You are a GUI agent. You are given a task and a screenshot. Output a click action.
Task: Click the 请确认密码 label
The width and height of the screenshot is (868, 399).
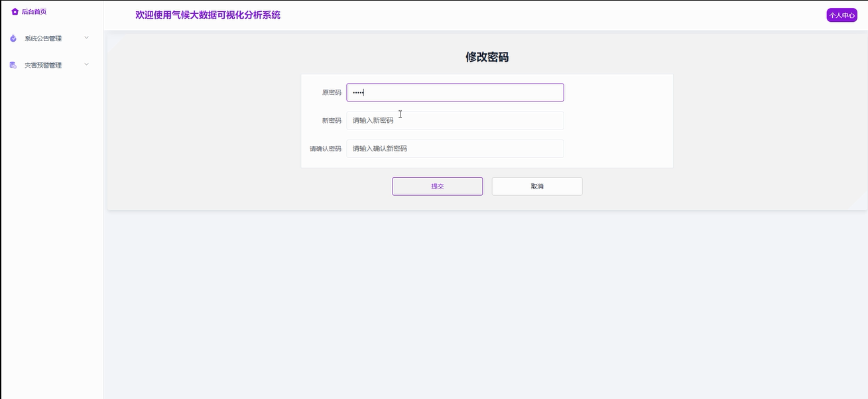click(325, 149)
